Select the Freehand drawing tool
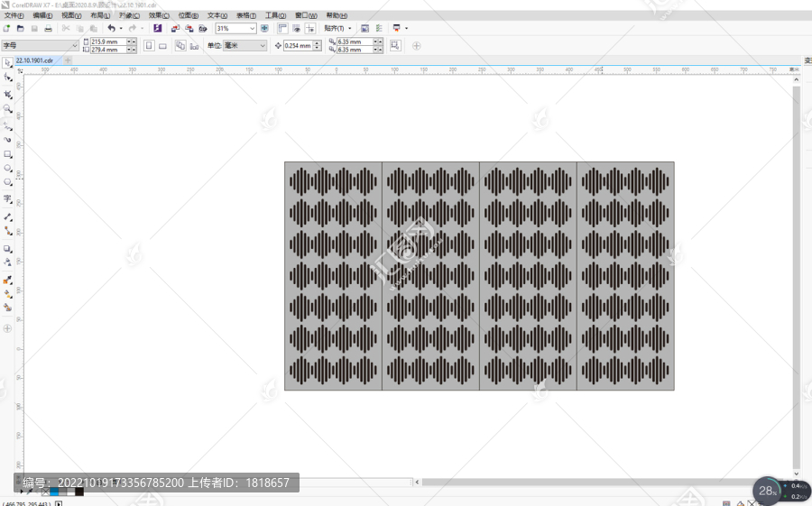Image resolution: width=812 pixels, height=506 pixels. [7, 126]
